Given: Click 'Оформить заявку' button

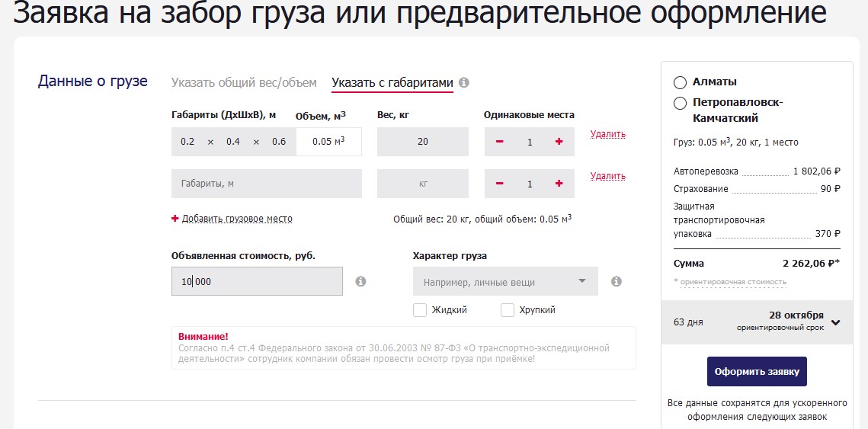Looking at the screenshot, I should (x=757, y=372).
